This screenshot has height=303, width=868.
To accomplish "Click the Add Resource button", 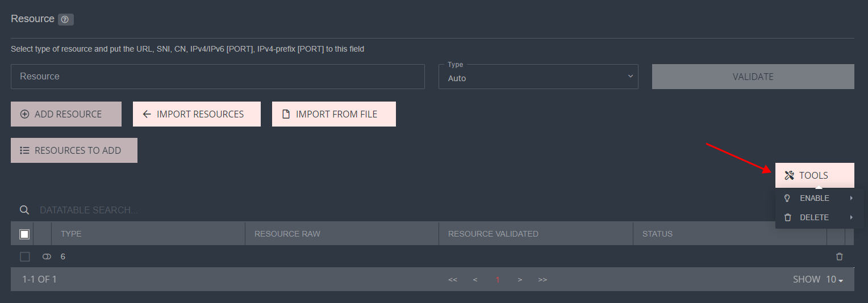I will [x=66, y=114].
